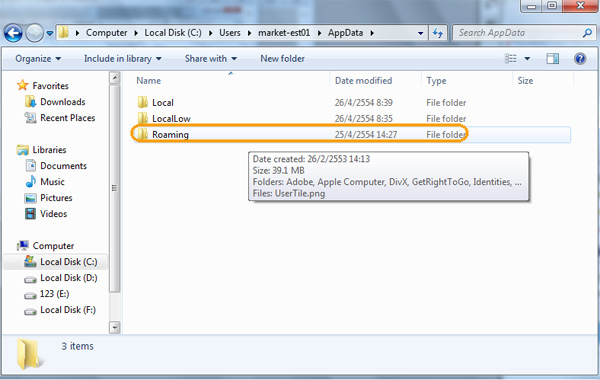Select Local Disk (C:) in the breadcrumb
600x380 pixels.
click(173, 33)
